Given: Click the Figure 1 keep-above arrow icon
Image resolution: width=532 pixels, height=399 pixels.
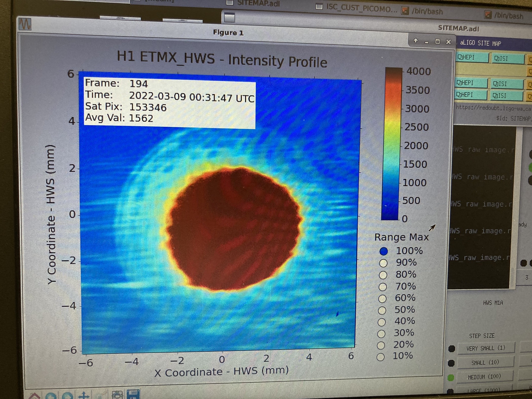Looking at the screenshot, I should click(416, 41).
